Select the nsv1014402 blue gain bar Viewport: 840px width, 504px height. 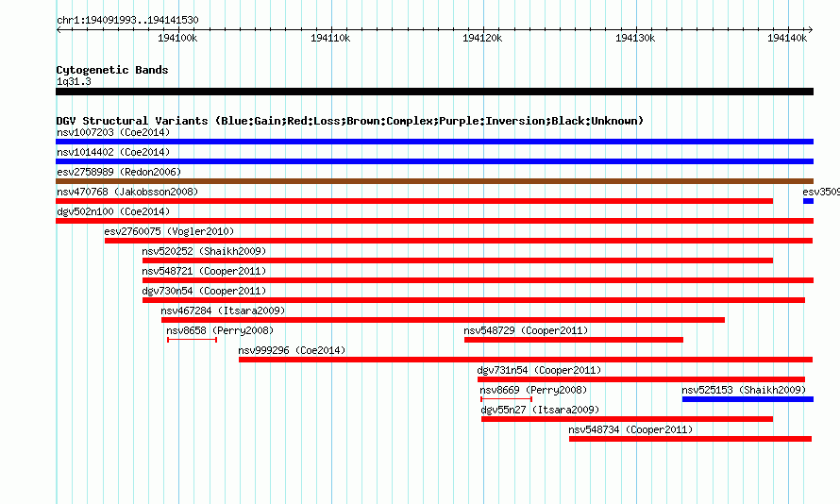coord(434,161)
